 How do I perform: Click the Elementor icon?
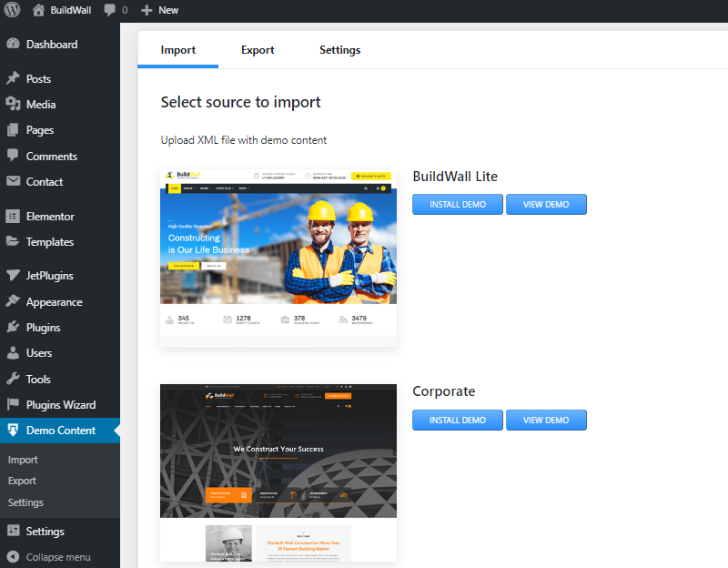pos(13,216)
